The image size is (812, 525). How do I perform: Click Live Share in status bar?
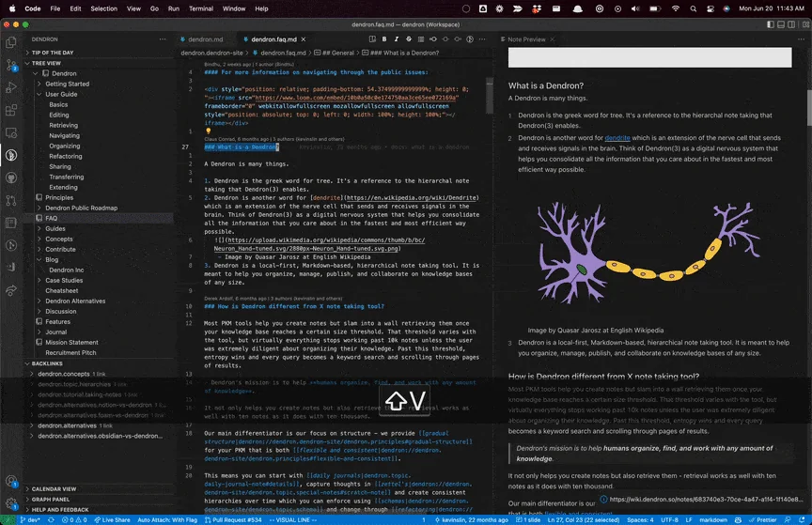[x=112, y=519]
